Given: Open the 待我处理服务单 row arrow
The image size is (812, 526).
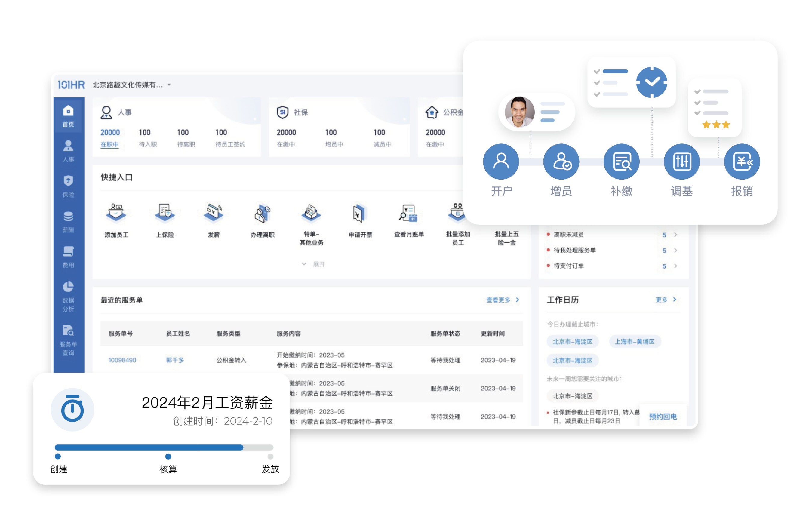Looking at the screenshot, I should 675,251.
